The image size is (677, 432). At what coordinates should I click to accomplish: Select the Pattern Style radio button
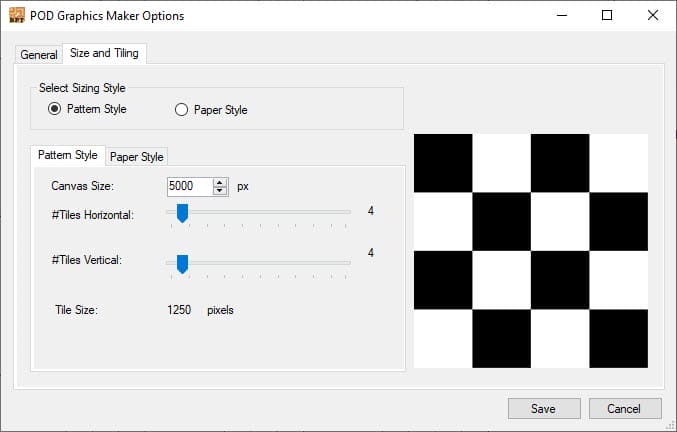point(54,109)
